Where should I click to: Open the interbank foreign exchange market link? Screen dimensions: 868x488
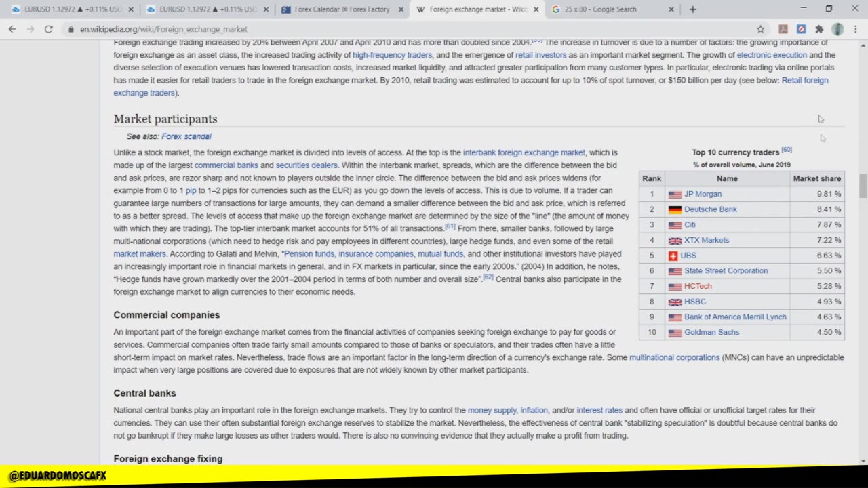524,152
